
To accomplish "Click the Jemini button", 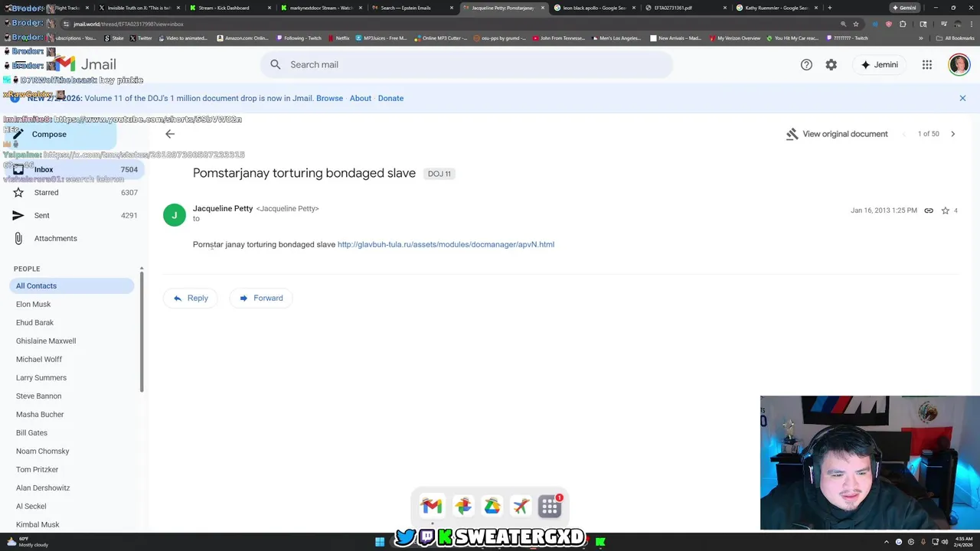I will (x=879, y=65).
